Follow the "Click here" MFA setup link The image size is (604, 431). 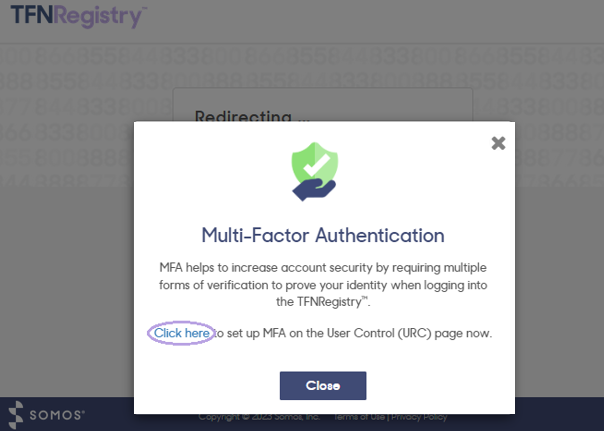[x=181, y=333]
